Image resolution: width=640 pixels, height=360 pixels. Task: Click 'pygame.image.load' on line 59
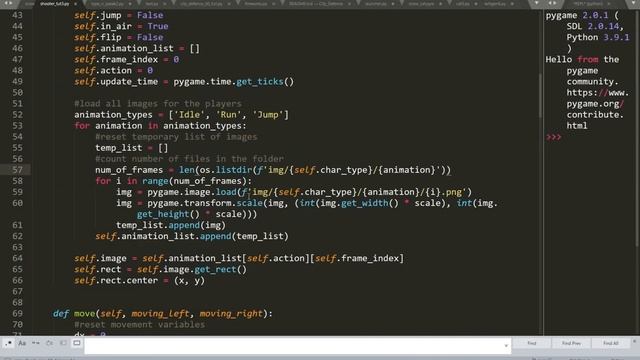click(192, 192)
